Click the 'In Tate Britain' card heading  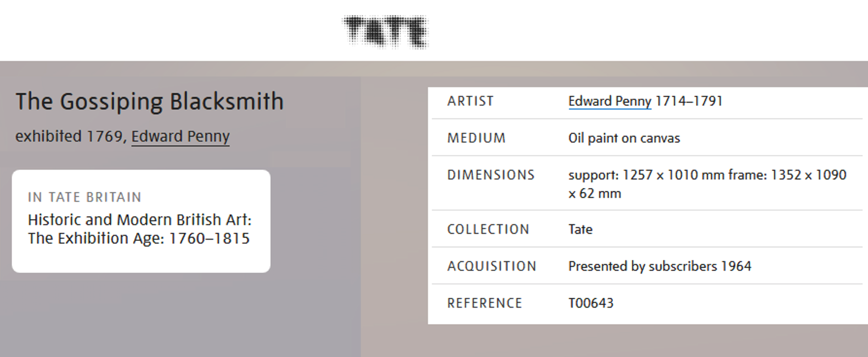pyautogui.click(x=84, y=197)
